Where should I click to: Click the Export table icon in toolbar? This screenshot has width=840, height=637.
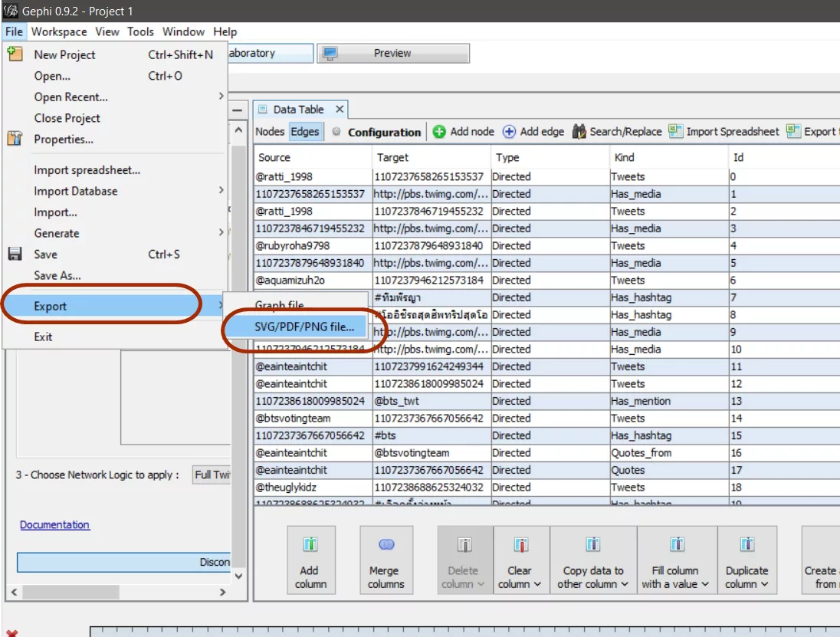pyautogui.click(x=792, y=131)
